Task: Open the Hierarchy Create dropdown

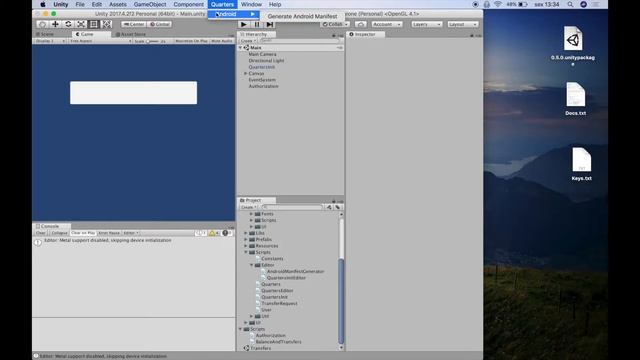Action: click(x=248, y=41)
